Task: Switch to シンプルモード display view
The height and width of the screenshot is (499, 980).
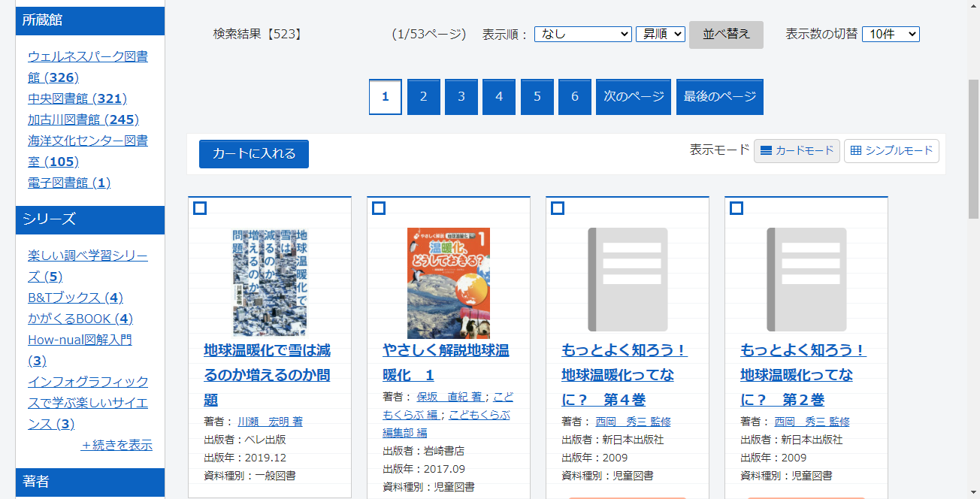Action: pos(891,150)
